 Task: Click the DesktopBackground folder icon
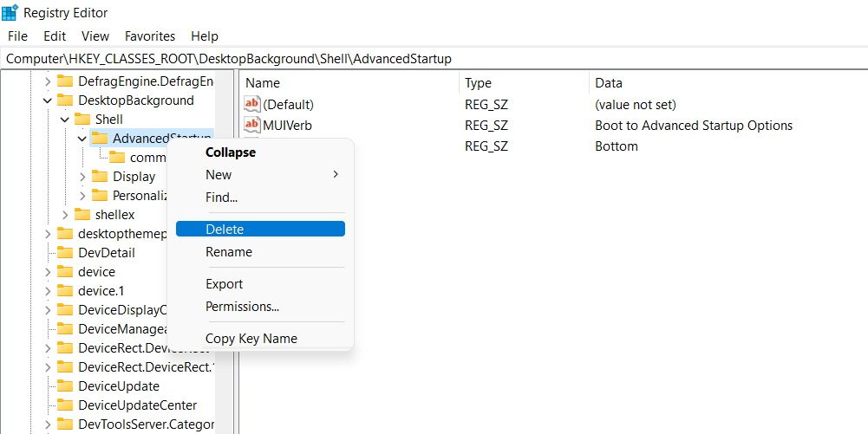coord(65,100)
